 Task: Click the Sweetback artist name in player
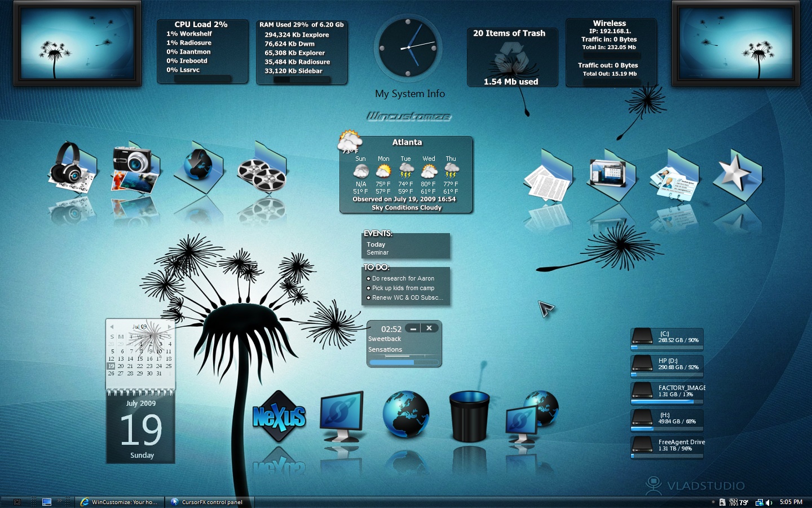[385, 339]
